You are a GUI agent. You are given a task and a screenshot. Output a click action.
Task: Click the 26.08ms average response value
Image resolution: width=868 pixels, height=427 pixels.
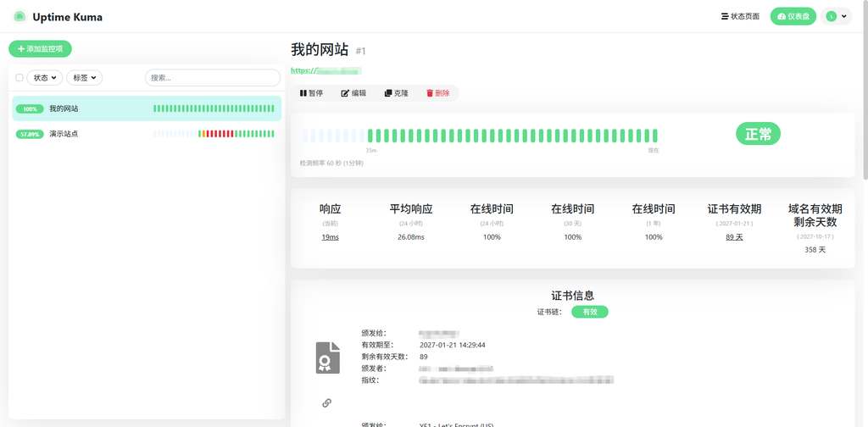pyautogui.click(x=411, y=237)
